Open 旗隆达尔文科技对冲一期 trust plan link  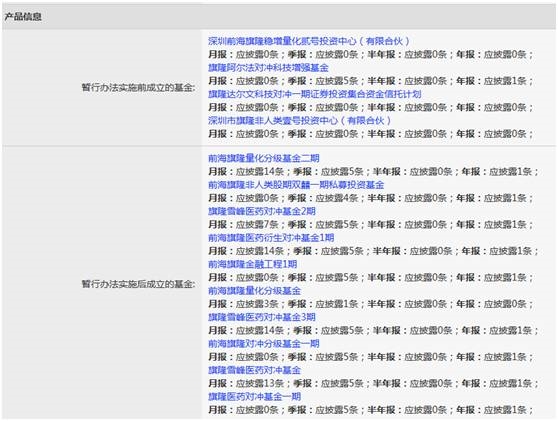tap(315, 94)
